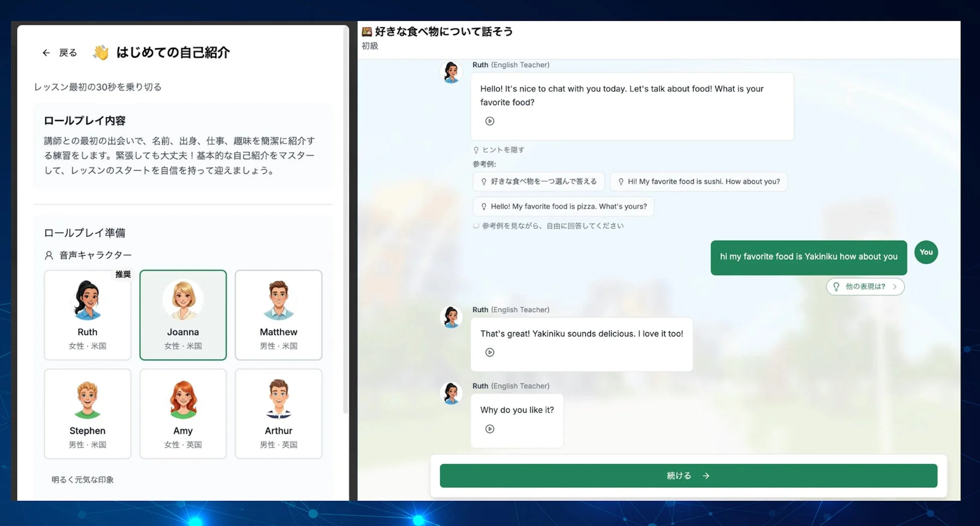Hide hints using ヒントを隠す
Viewport: 980px width, 526px height.
[x=500, y=149]
